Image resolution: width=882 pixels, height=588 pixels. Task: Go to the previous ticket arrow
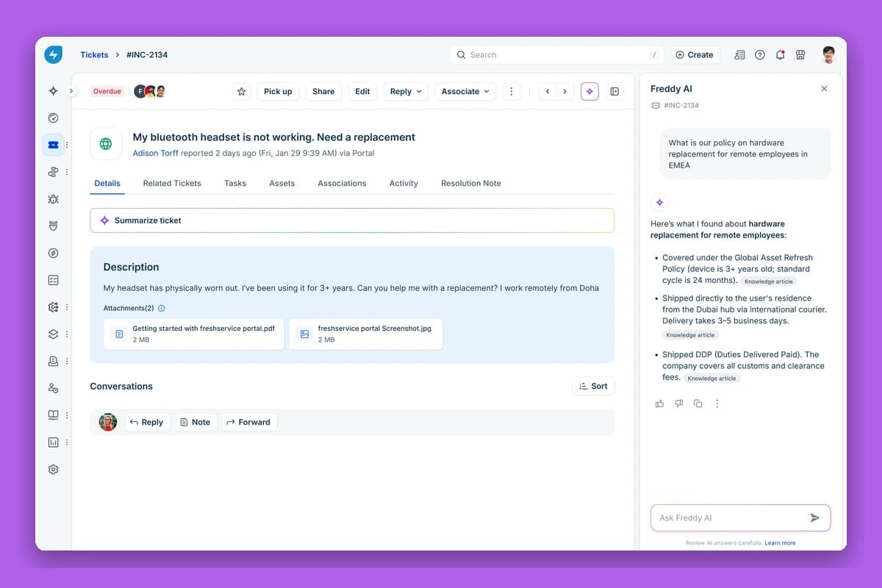point(548,91)
